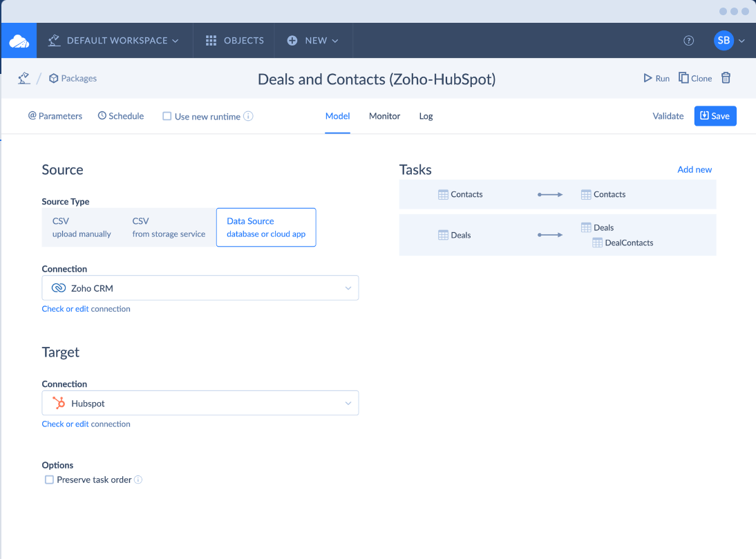Open the Default Workspace dropdown
The height and width of the screenshot is (559, 756).
click(114, 41)
